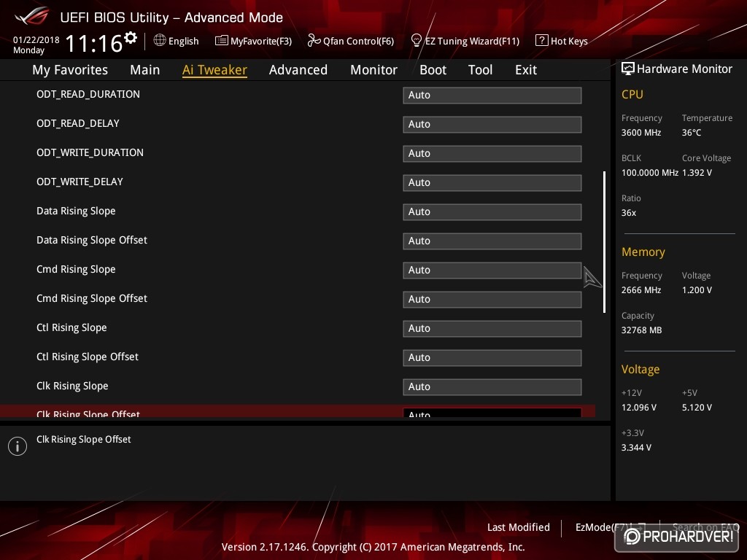
Task: Click the Ctl Rising Slope label
Action: (71, 327)
